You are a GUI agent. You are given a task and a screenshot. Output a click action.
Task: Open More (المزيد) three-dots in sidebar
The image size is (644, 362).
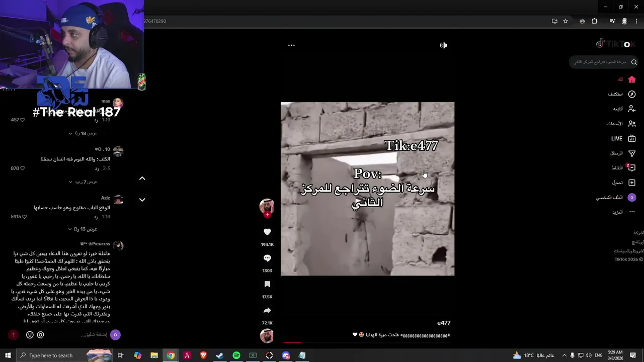(x=632, y=212)
